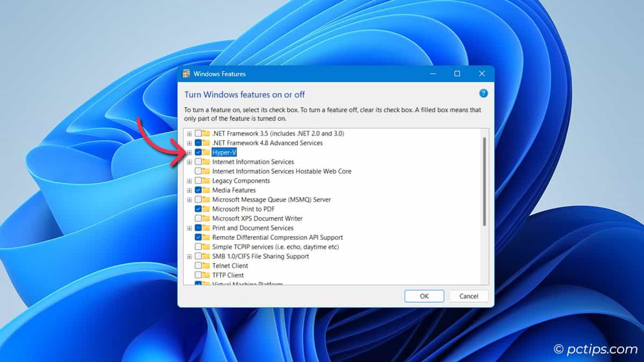Screen dimensions: 644x362
Task: Expand the .NET Framework 4.8 Advanced Services node
Action: point(189,143)
